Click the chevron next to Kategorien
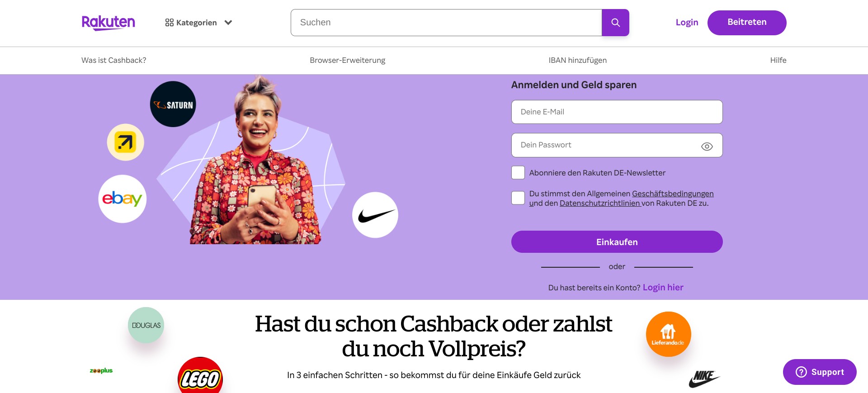The image size is (868, 393). pos(228,23)
